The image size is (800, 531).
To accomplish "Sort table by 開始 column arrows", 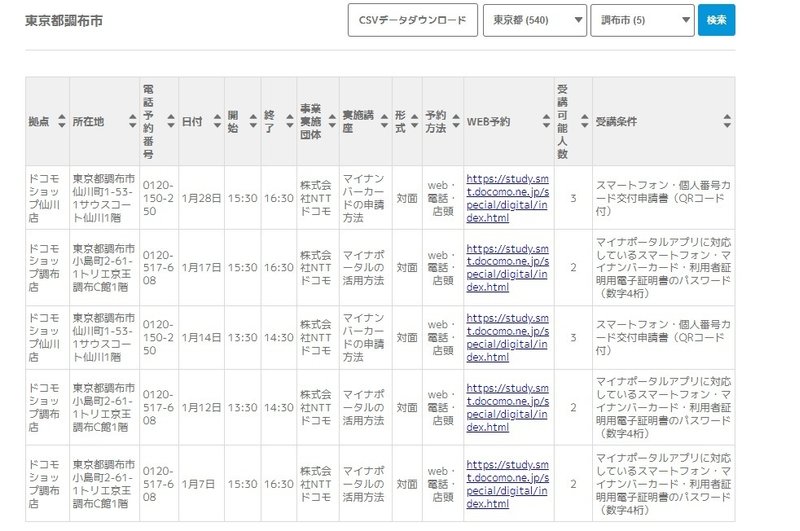I will (x=253, y=121).
